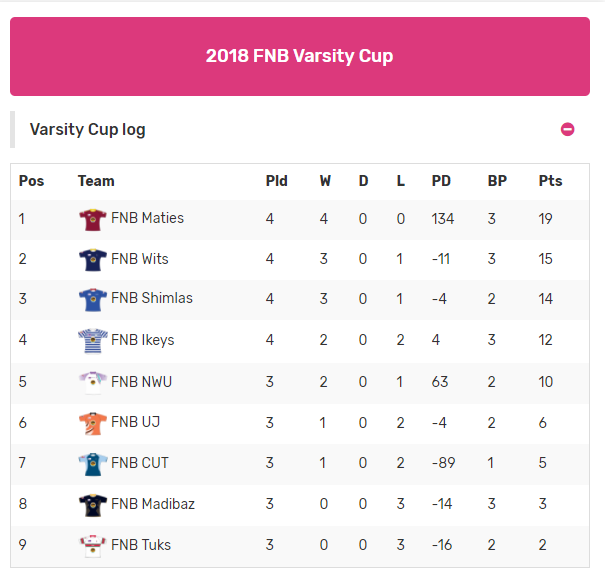Select the FNB Madibaz team name

[x=153, y=504]
